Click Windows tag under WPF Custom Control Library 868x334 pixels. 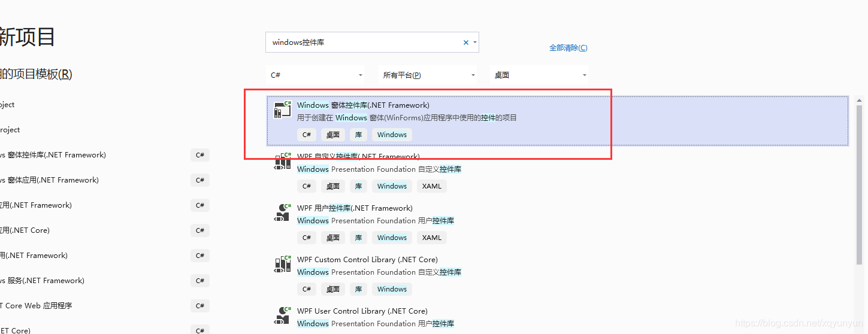click(392, 289)
